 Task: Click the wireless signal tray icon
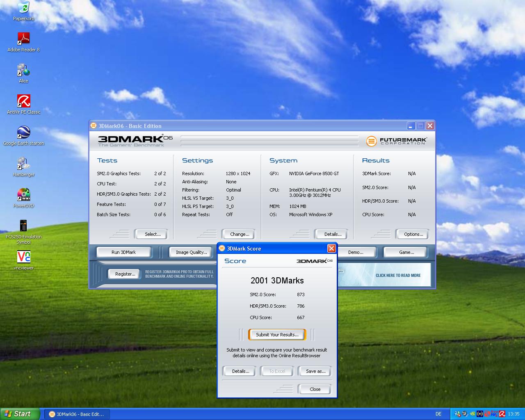pos(480,414)
